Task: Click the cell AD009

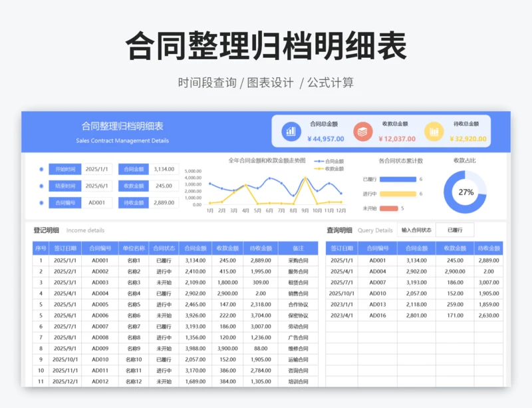Action: (100, 349)
